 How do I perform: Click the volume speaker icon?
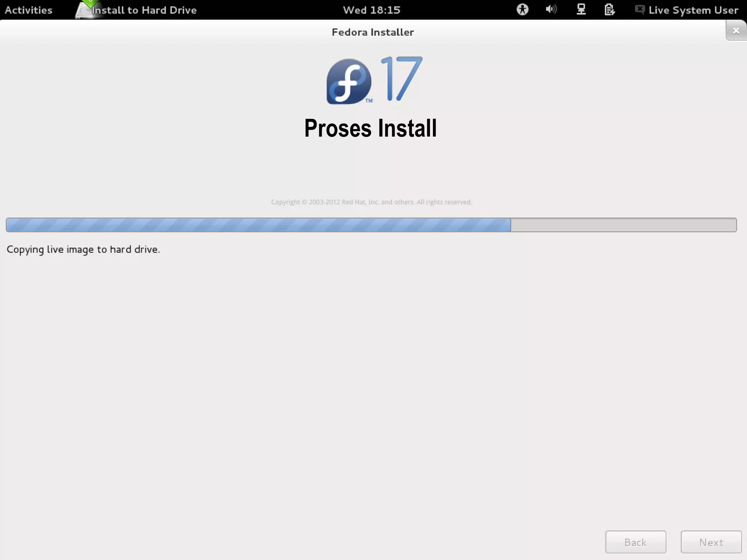(551, 9)
